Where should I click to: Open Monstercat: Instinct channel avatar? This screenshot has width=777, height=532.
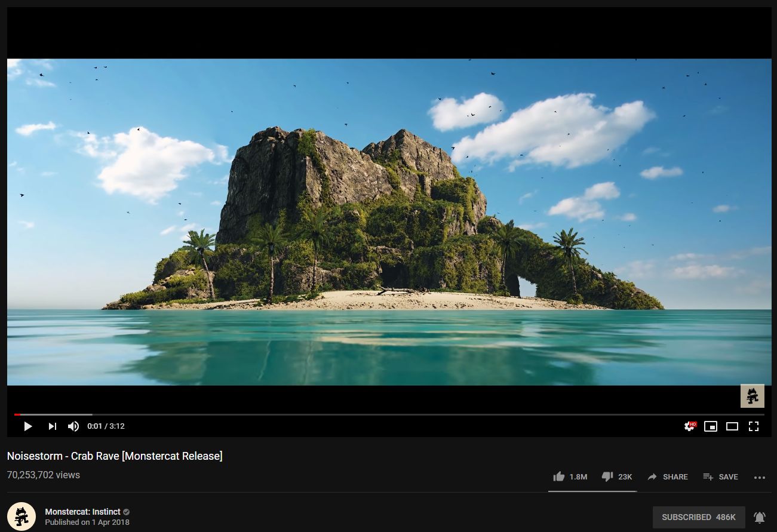(23, 516)
